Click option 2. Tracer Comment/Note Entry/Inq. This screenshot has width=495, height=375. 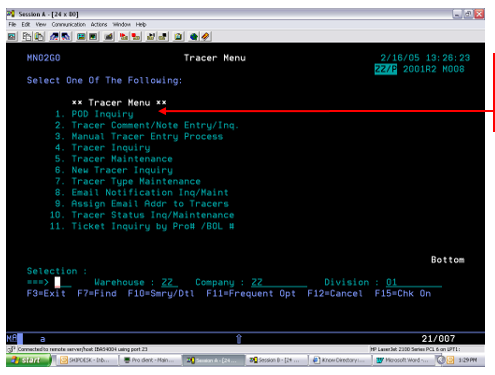point(147,125)
